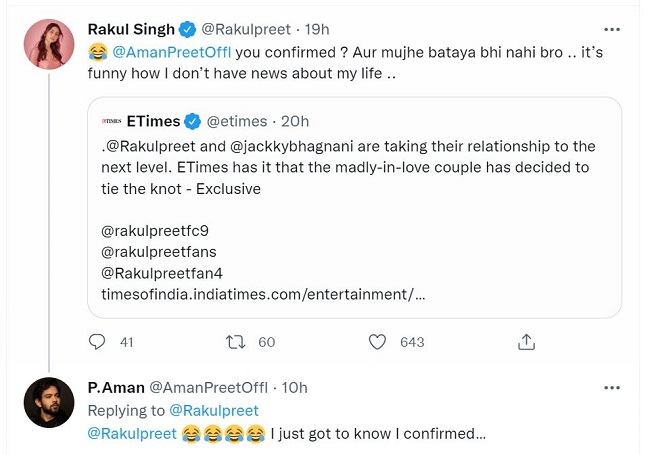
Task: Click the ETimes logo avatar
Action: 110,121
